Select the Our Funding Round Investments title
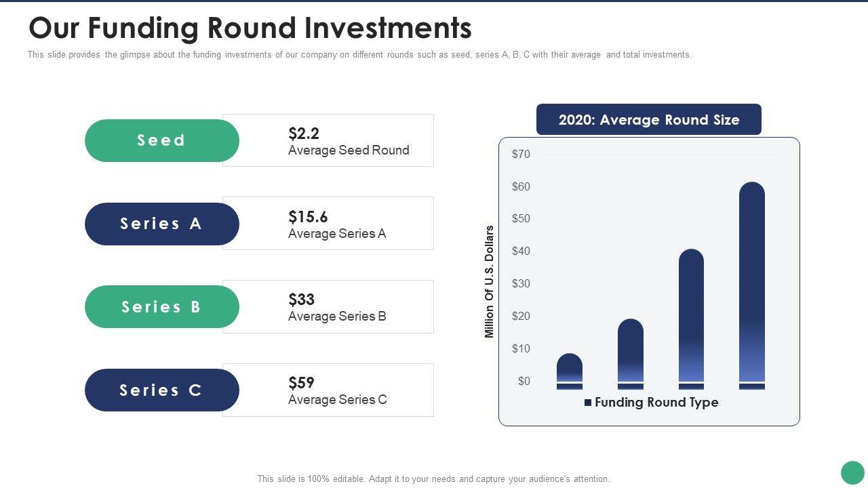The height and width of the screenshot is (488, 868). [250, 28]
